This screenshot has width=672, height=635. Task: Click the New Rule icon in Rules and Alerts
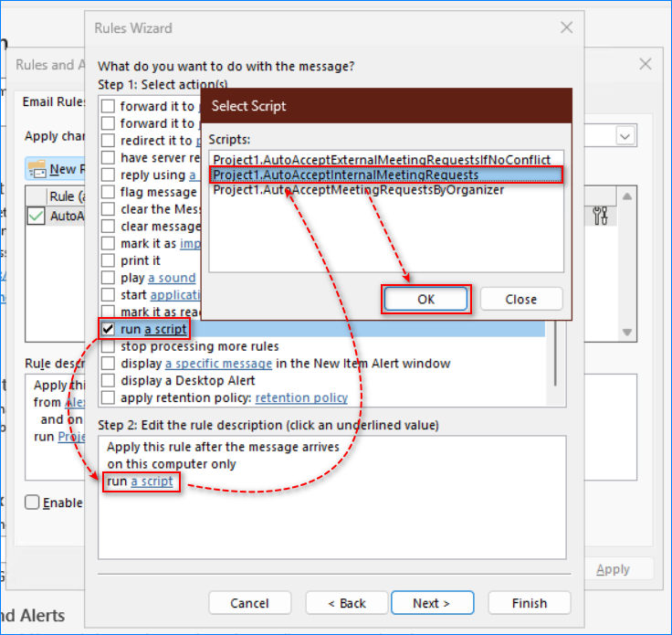point(37,169)
